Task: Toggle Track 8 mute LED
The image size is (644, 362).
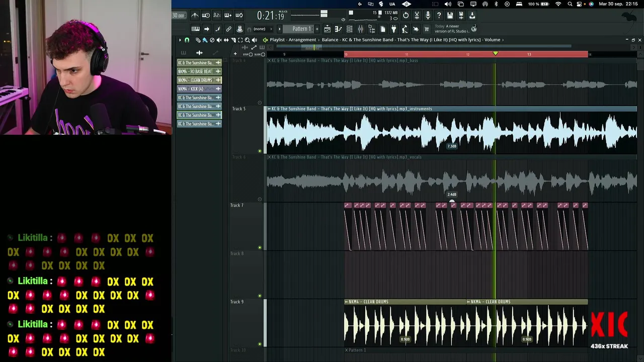Action: point(260,296)
